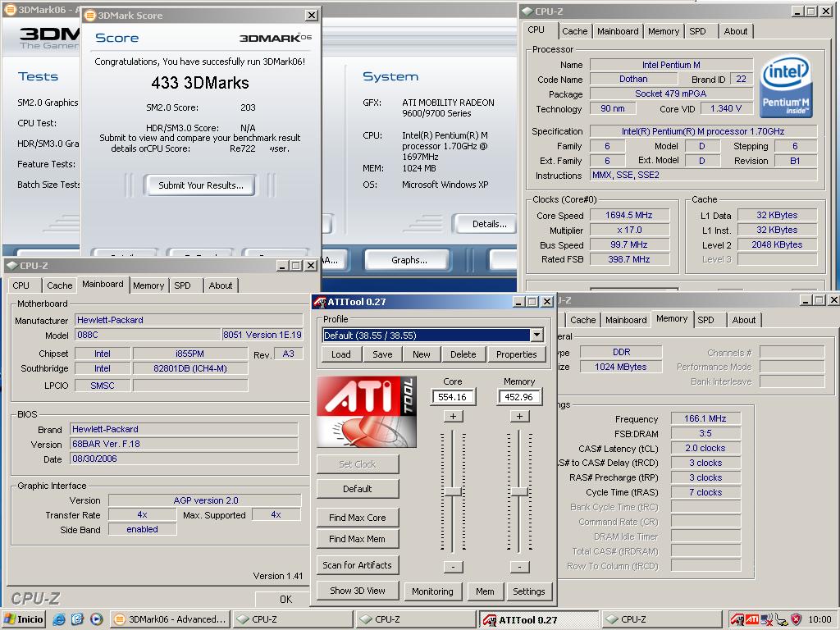
Task: Click the Memory clock value field
Action: pos(518,397)
